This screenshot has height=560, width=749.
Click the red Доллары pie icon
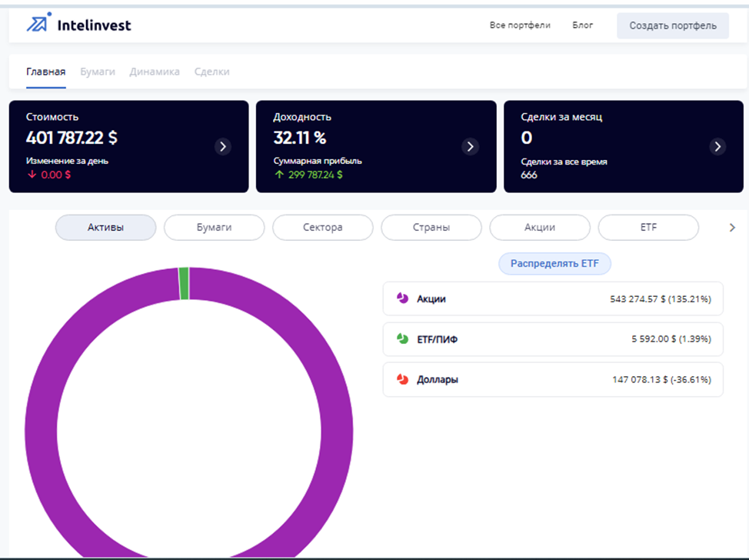coord(402,379)
